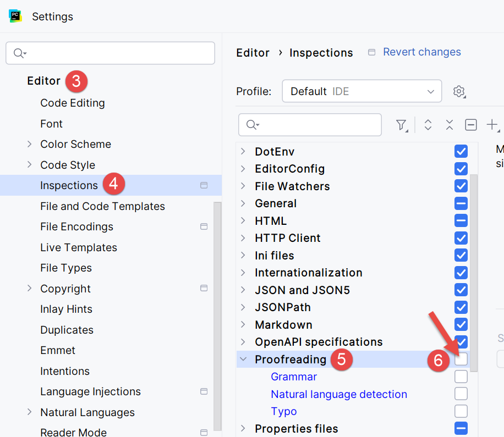The height and width of the screenshot is (437, 504).
Task: Click the Add inspection plus icon
Action: tap(492, 125)
